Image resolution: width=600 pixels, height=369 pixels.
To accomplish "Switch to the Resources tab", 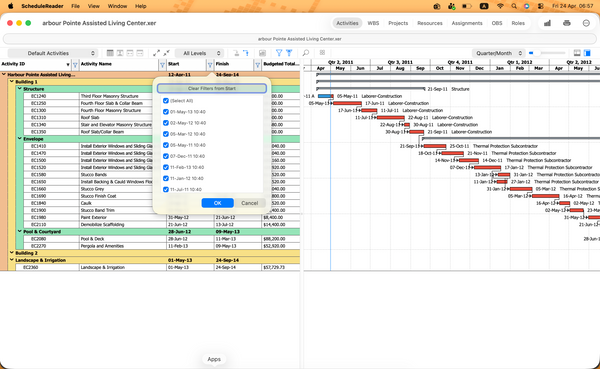I will pos(430,23).
